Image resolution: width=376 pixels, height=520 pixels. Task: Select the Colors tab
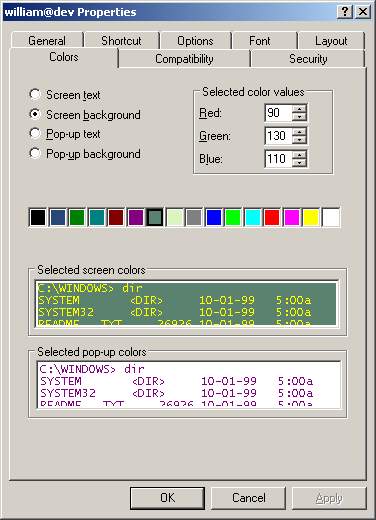pyautogui.click(x=64, y=57)
